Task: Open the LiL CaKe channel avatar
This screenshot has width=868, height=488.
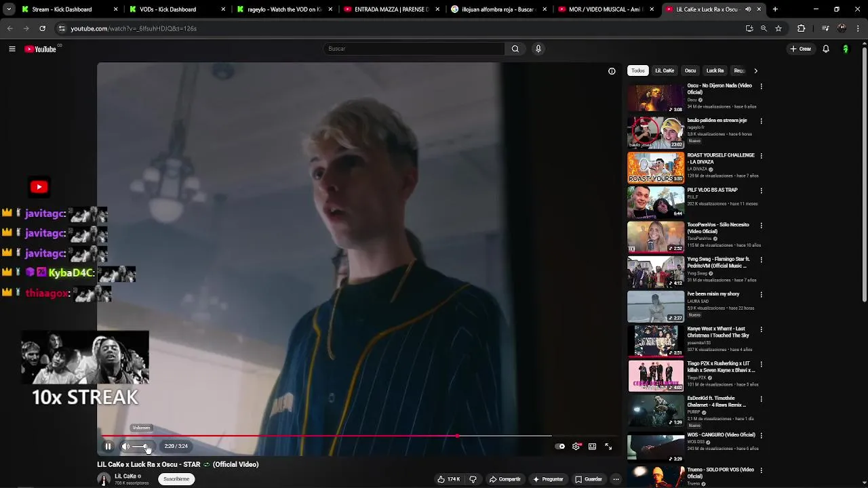Action: pos(104,479)
